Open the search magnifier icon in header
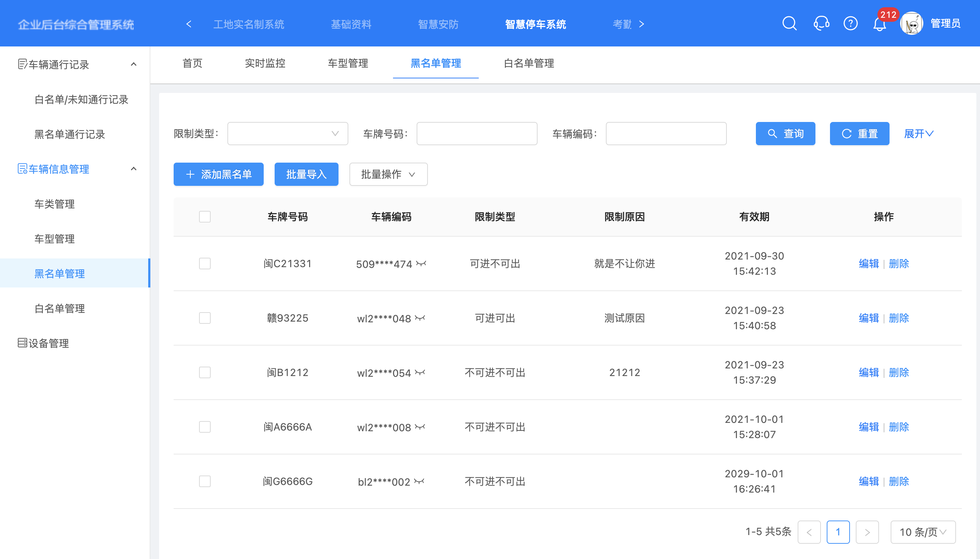 coord(789,24)
